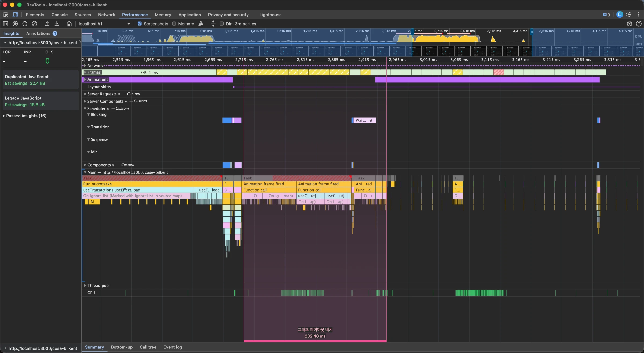Clear the current performance recording
644x353 pixels.
pos(35,24)
